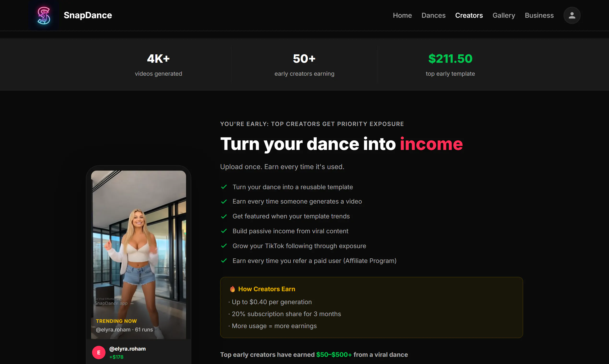Click the pink E avatar for @elyra.roham
The height and width of the screenshot is (364, 609).
[99, 353]
